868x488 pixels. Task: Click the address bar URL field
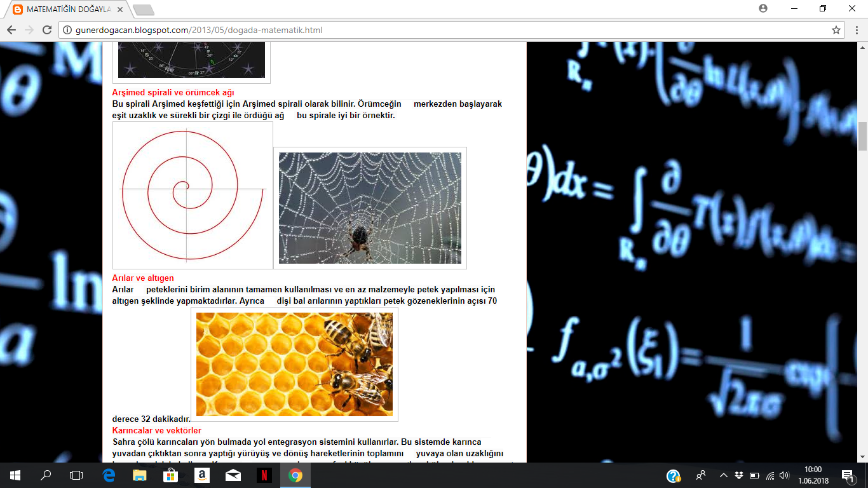[445, 30]
